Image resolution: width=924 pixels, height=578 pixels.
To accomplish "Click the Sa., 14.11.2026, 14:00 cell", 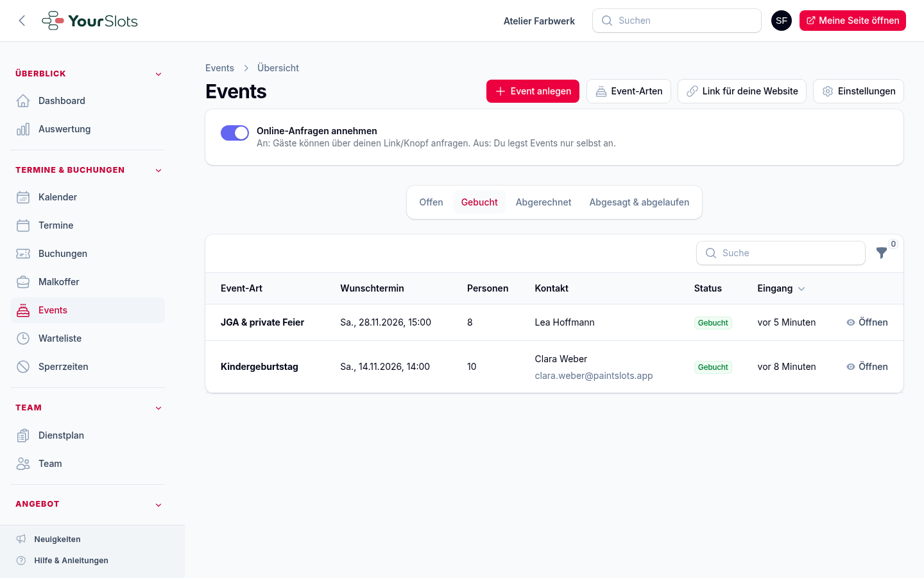I will [385, 367].
